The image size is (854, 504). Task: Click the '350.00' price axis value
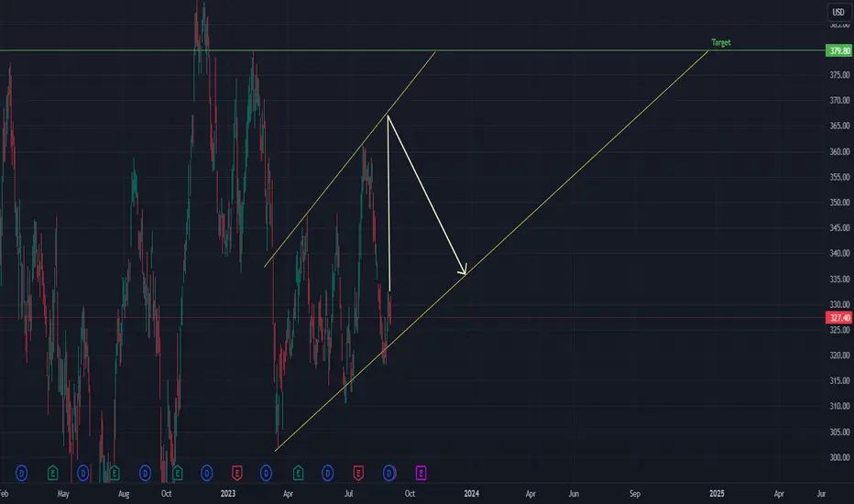click(x=839, y=203)
